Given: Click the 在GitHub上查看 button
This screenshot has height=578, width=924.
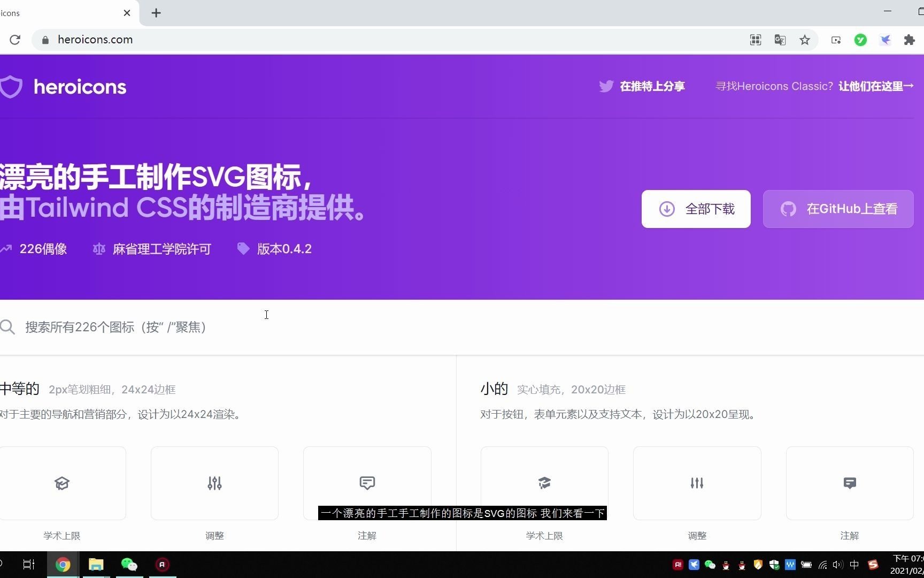Looking at the screenshot, I should [x=838, y=209].
